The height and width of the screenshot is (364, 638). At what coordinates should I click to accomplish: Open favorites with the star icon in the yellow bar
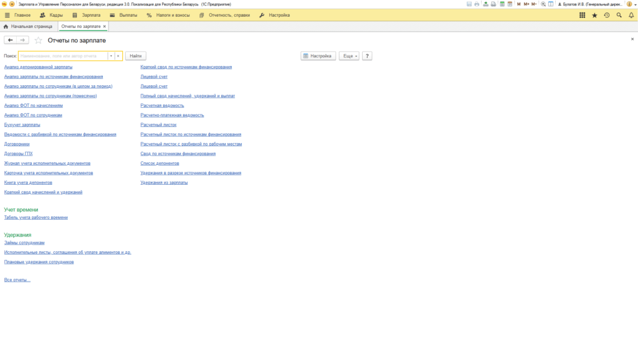[594, 15]
